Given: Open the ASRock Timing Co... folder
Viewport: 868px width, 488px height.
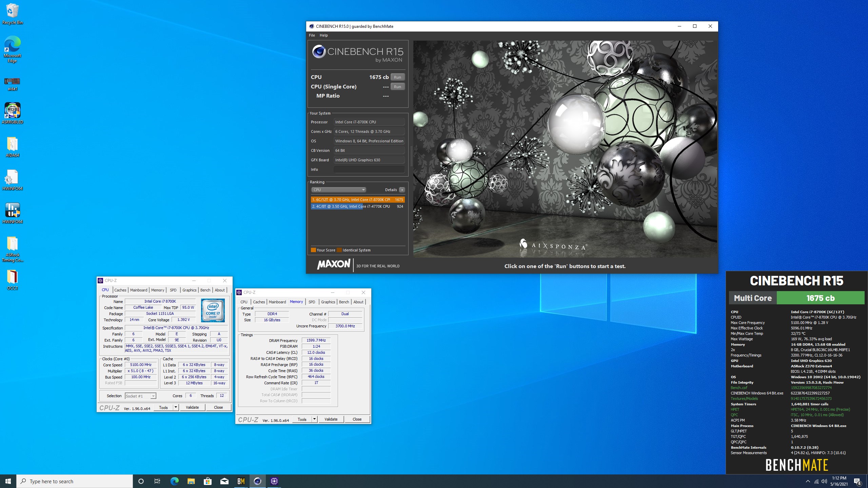Looking at the screenshot, I should point(12,249).
